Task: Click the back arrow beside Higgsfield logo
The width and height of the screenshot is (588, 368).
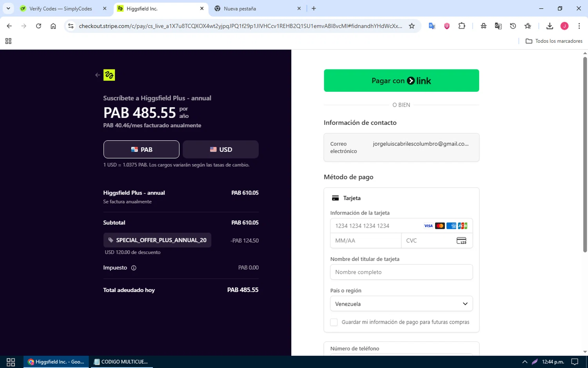Action: pos(98,75)
